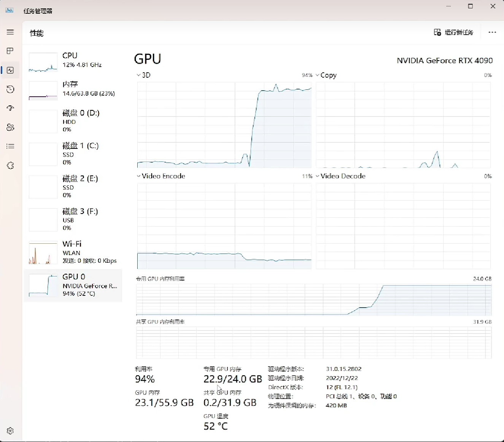504x442 pixels.
Task: Open Startup apps page icon
Action: tap(10, 108)
